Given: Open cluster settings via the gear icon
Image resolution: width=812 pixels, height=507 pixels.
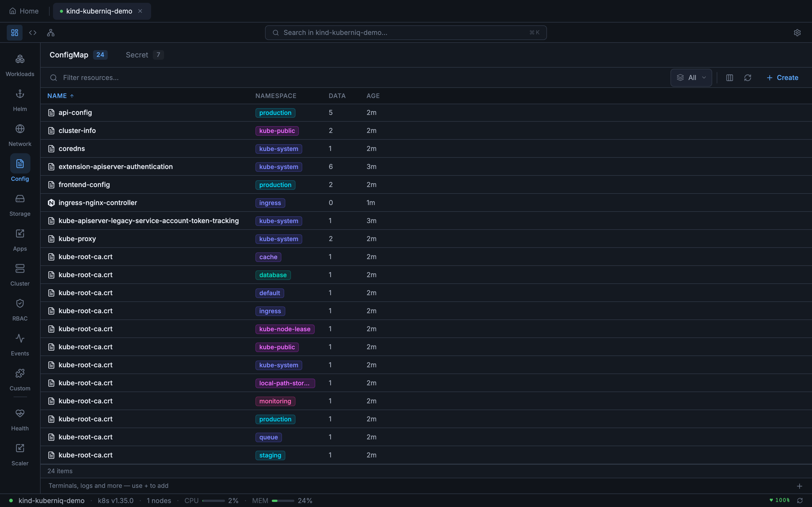Looking at the screenshot, I should pyautogui.click(x=797, y=32).
